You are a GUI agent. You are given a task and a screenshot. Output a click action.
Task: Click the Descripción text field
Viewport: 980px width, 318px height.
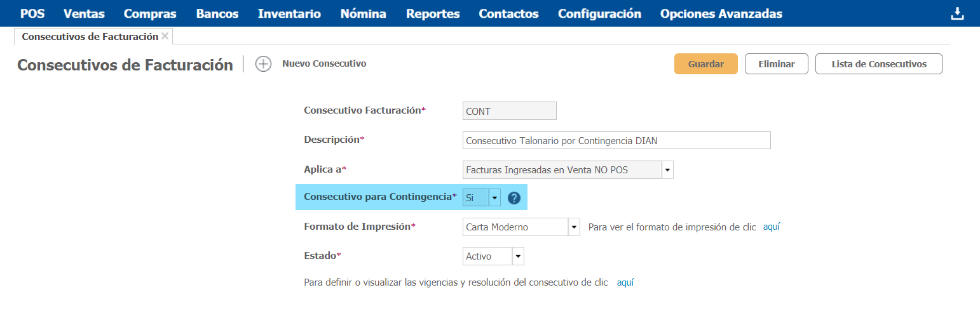pos(616,140)
